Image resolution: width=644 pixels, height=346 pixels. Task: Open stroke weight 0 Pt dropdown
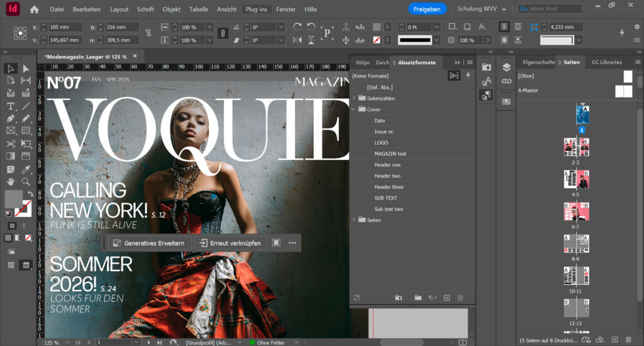436,27
